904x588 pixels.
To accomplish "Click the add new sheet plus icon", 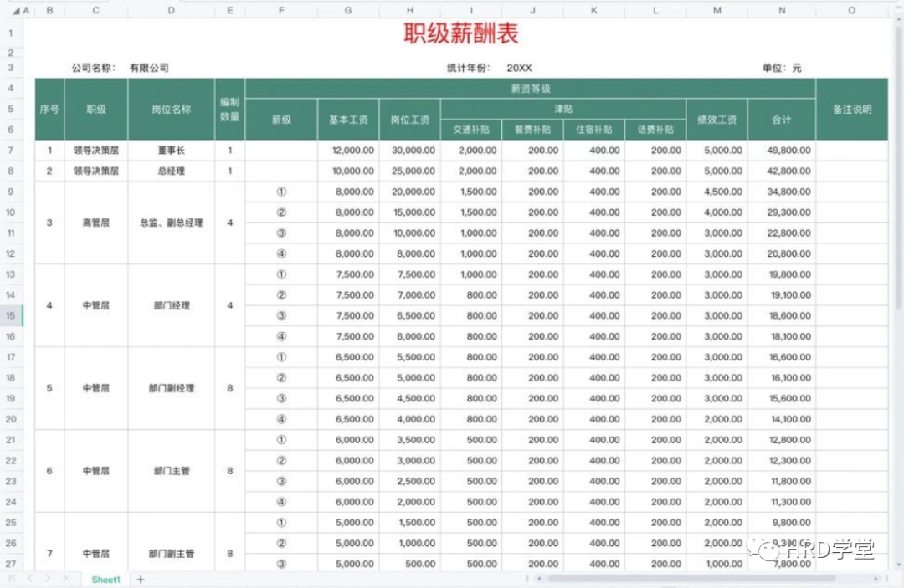I will [141, 579].
